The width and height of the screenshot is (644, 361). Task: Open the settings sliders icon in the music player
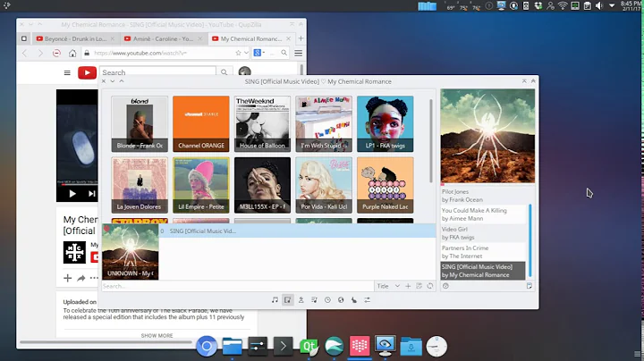(368, 300)
